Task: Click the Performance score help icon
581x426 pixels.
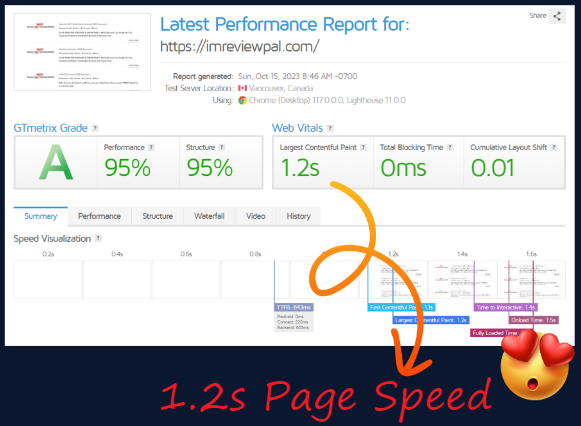Action: point(151,147)
